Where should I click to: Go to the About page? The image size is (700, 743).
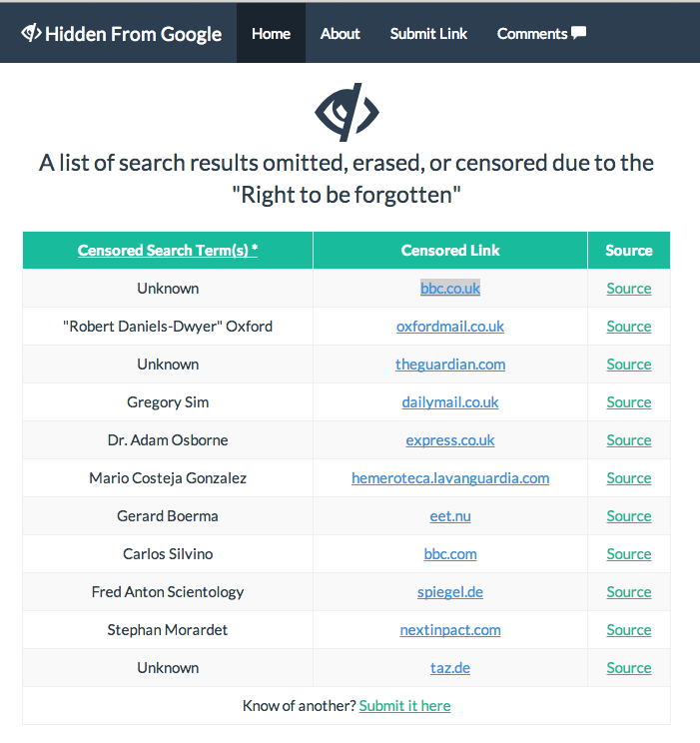340,33
